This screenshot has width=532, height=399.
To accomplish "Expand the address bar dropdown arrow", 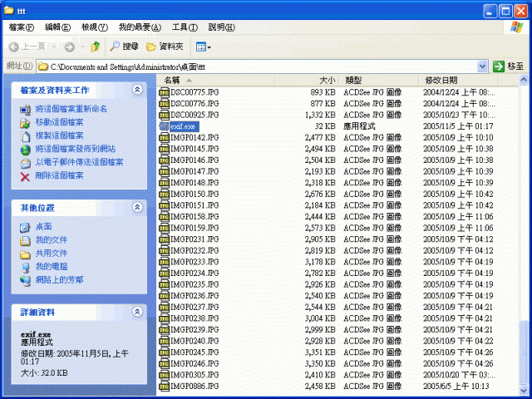I will (x=482, y=66).
